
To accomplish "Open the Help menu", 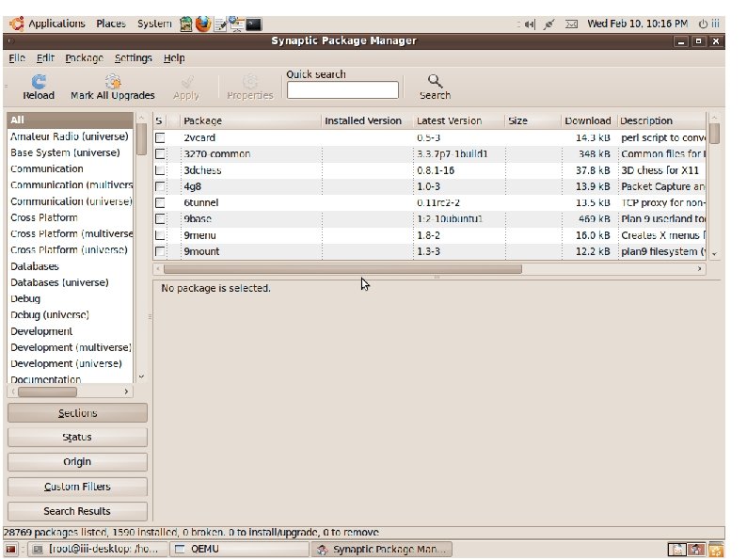I will pyautogui.click(x=174, y=58).
